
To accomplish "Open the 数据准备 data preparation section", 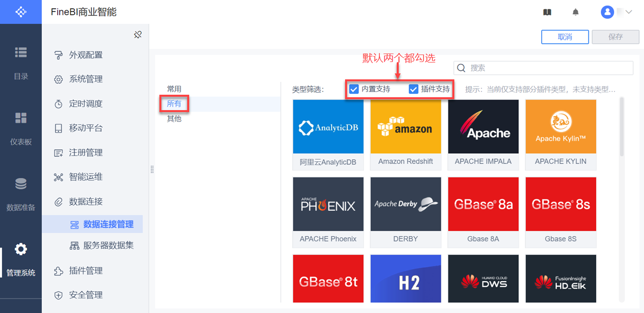I will click(x=21, y=194).
